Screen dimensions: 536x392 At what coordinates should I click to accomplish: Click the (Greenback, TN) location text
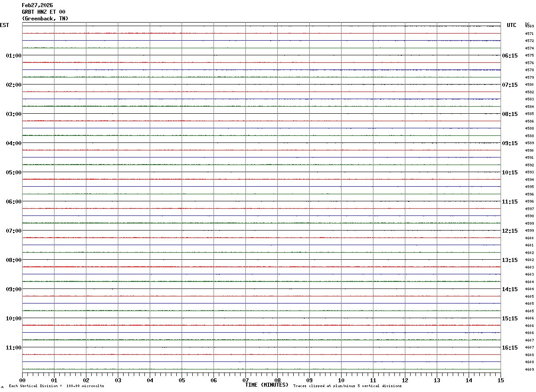coord(45,19)
